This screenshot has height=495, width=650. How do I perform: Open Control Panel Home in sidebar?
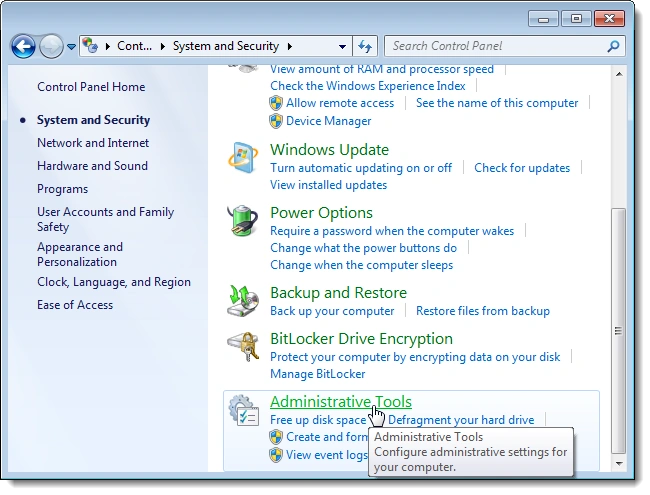click(91, 87)
